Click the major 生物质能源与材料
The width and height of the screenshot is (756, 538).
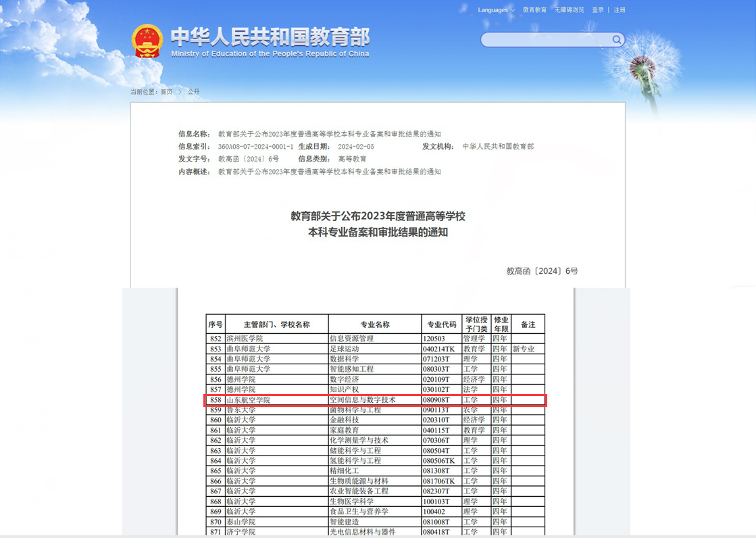click(x=359, y=481)
